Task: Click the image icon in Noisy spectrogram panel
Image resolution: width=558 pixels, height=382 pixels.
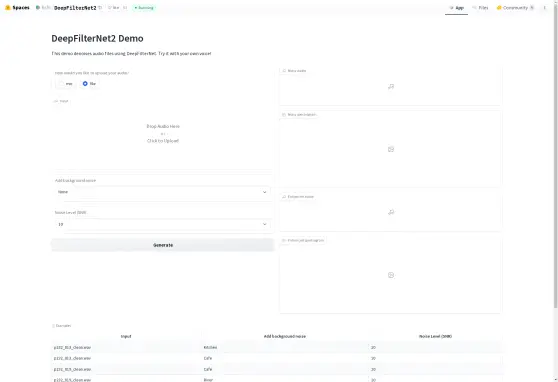Action: pyautogui.click(x=391, y=149)
